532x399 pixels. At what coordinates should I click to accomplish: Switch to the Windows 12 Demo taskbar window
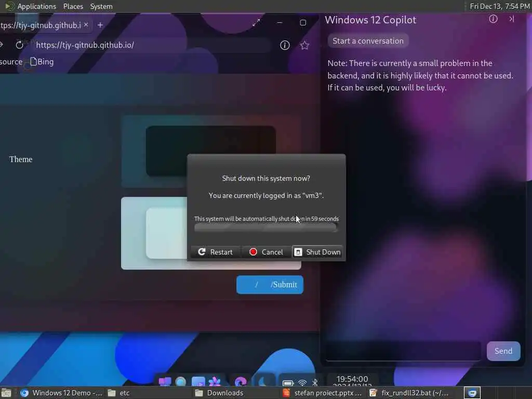[x=61, y=393]
